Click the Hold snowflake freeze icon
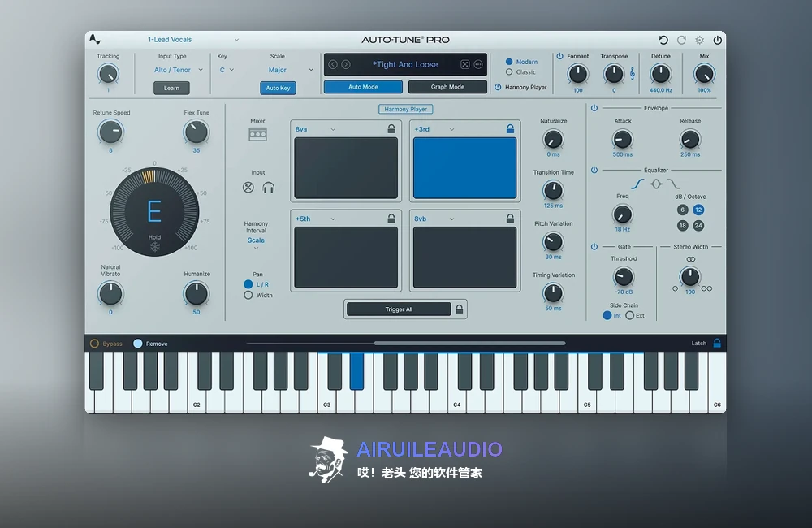Image resolution: width=812 pixels, height=528 pixels. point(154,247)
